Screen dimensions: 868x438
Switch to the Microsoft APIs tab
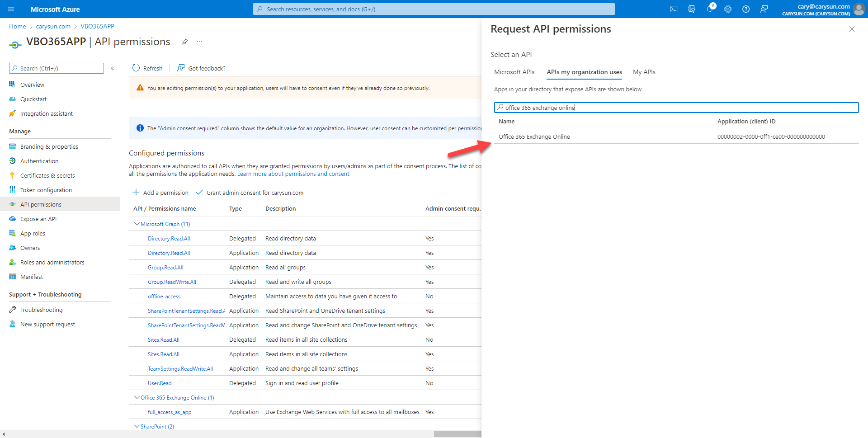click(514, 72)
